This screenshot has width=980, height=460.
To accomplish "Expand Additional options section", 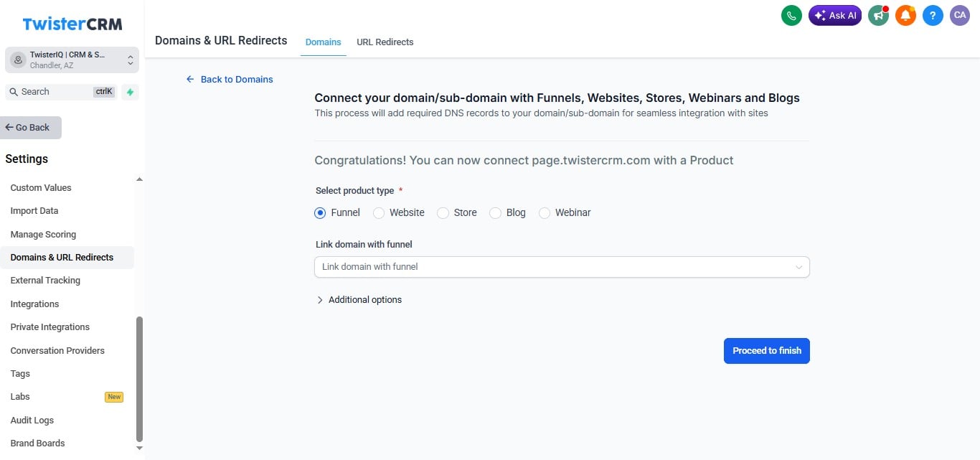I will (359, 300).
